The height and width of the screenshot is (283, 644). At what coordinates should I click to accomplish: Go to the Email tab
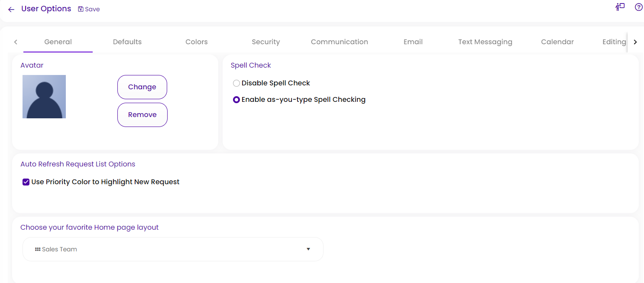pyautogui.click(x=413, y=42)
